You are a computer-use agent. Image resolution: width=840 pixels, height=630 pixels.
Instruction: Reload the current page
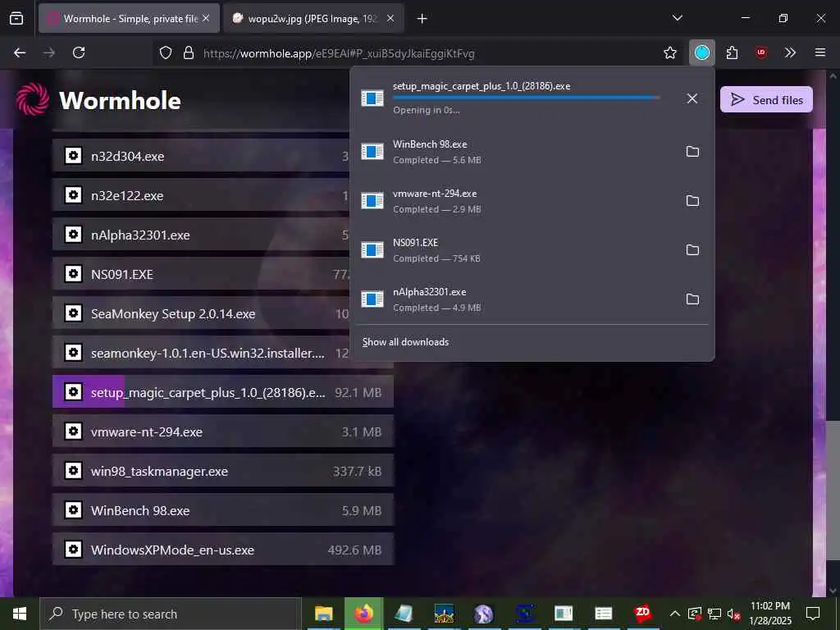(x=79, y=52)
